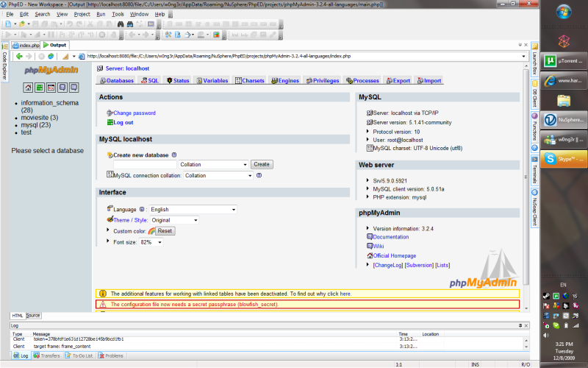588x368 pixels.
Task: Click green Log out icon under phpMyAdmin logo
Action: [x=40, y=88]
